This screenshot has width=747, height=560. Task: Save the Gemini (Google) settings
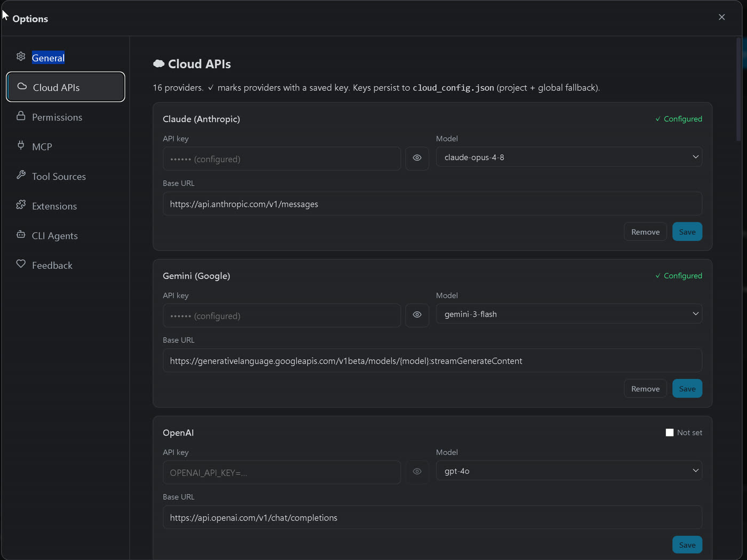pos(687,389)
